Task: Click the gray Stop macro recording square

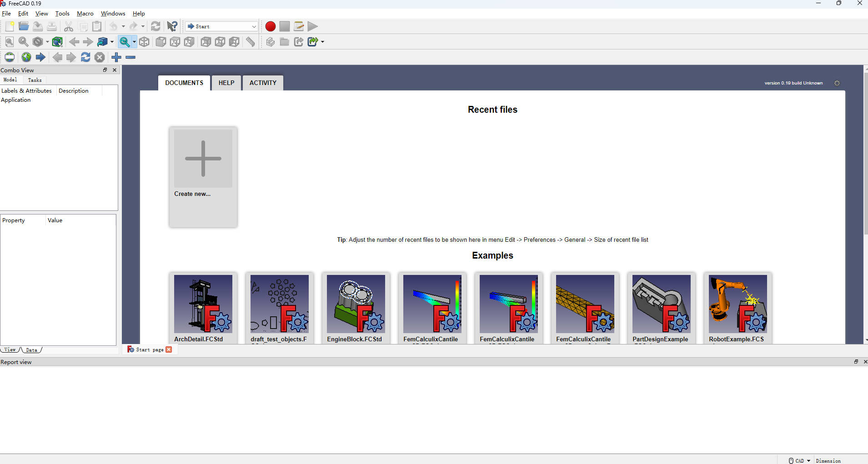Action: click(285, 26)
